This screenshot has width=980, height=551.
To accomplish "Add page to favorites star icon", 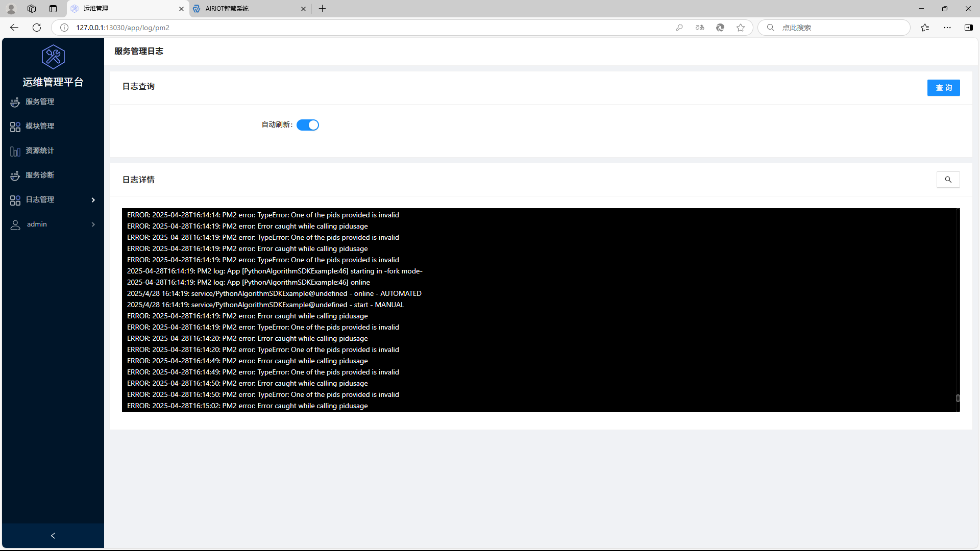I will pyautogui.click(x=741, y=28).
